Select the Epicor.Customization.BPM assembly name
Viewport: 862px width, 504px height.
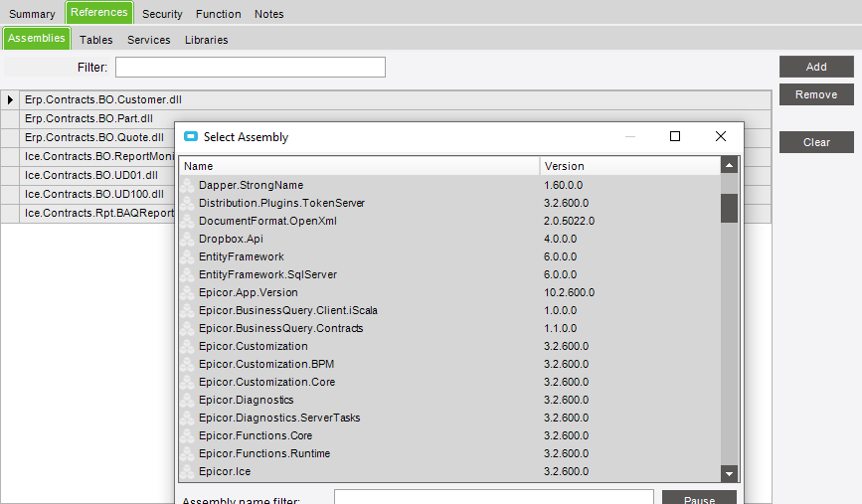266,364
